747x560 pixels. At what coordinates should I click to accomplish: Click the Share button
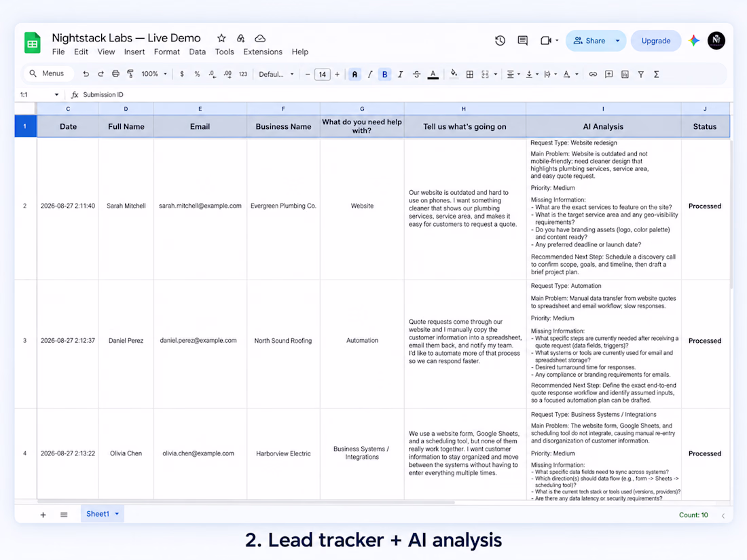[589, 41]
